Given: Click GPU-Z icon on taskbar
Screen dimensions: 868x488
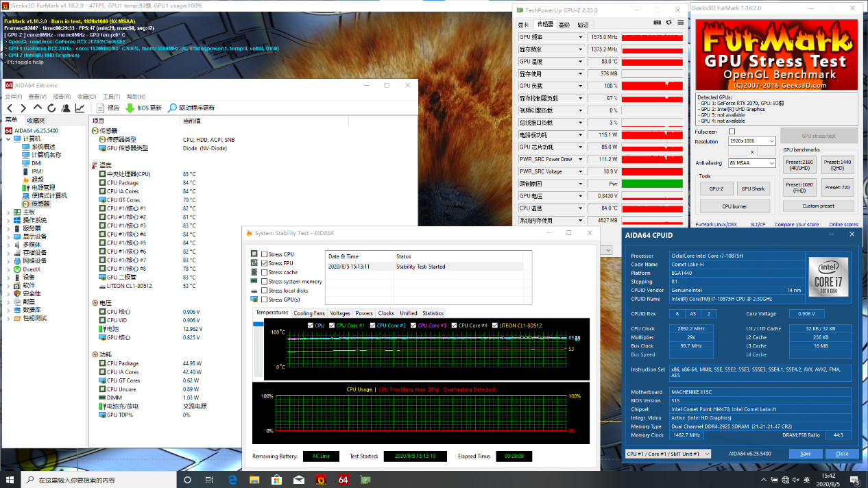Looking at the screenshot, I should click(x=366, y=480).
